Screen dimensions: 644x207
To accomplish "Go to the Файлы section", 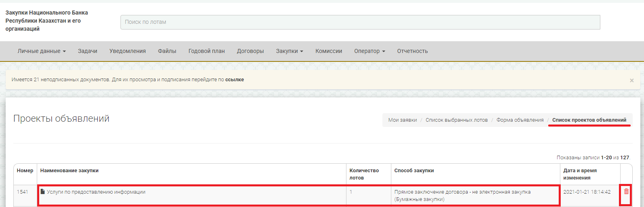I will click(167, 51).
